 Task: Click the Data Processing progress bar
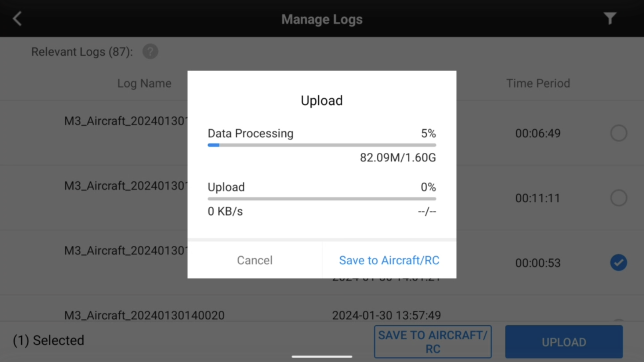[x=322, y=145]
